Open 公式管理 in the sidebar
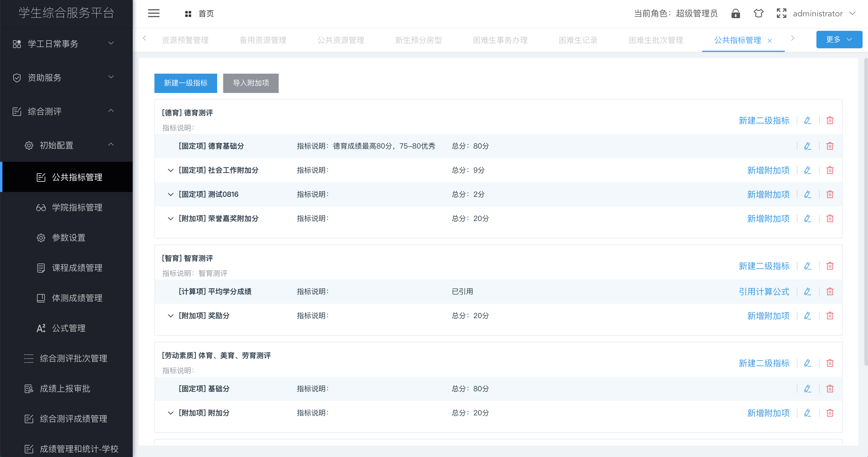Image resolution: width=868 pixels, height=457 pixels. point(68,328)
